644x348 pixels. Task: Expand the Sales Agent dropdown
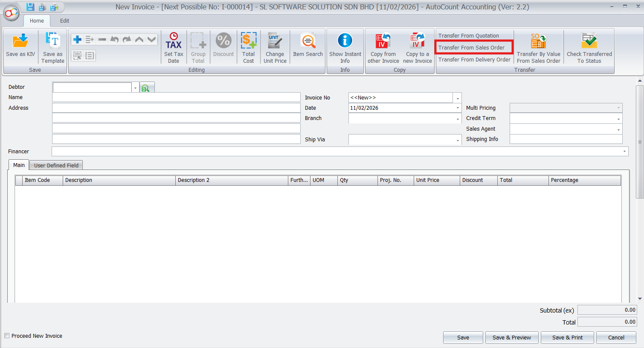618,129
